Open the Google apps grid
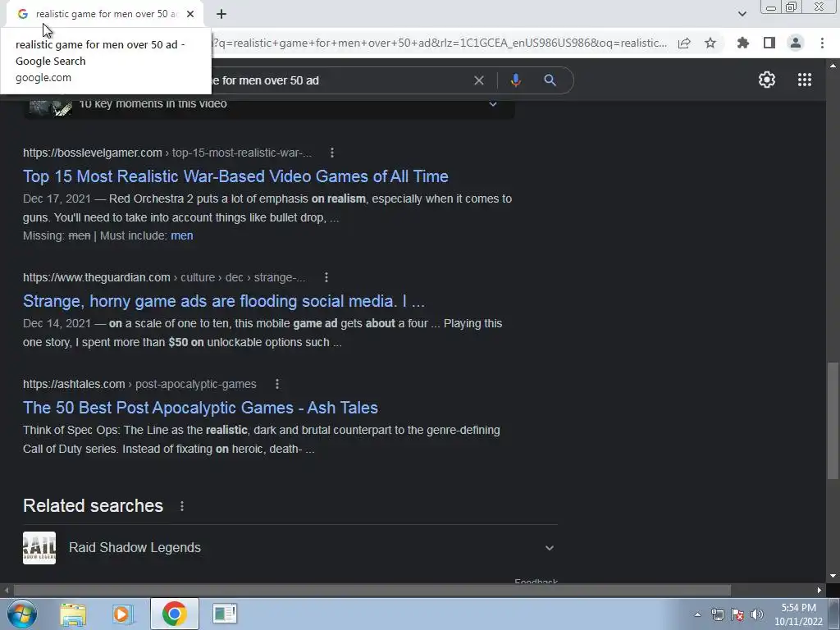This screenshot has width=840, height=630. 805,80
